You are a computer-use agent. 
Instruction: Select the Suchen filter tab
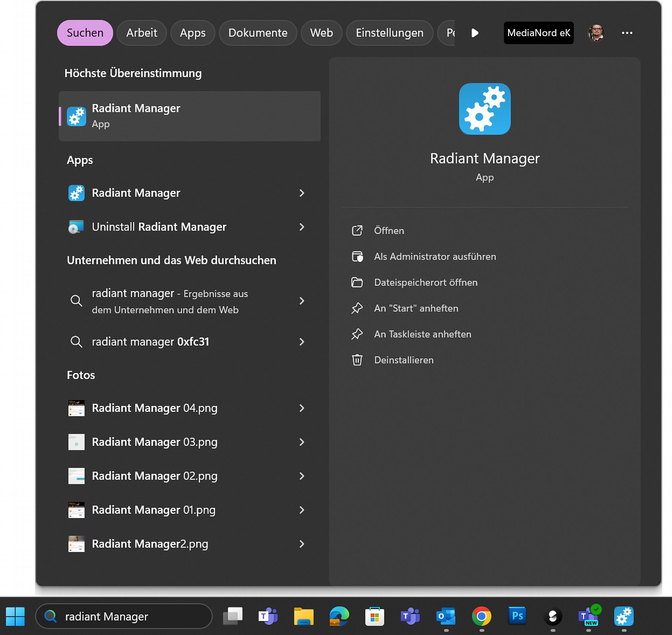coord(85,33)
